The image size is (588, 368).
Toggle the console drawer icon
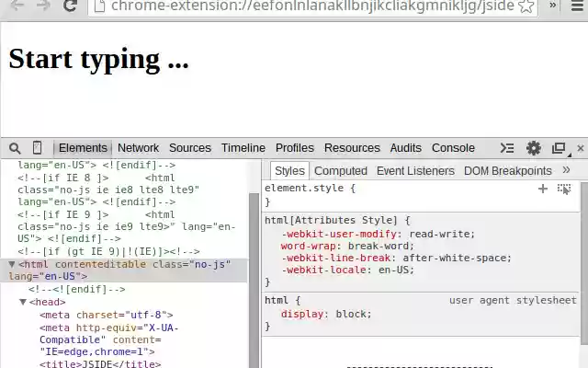click(507, 148)
